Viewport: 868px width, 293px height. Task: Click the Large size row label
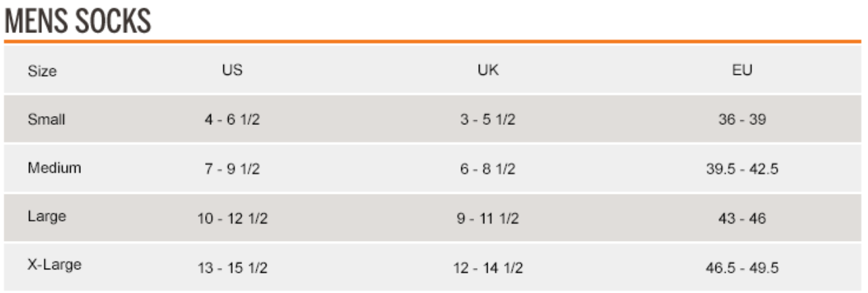tap(47, 217)
